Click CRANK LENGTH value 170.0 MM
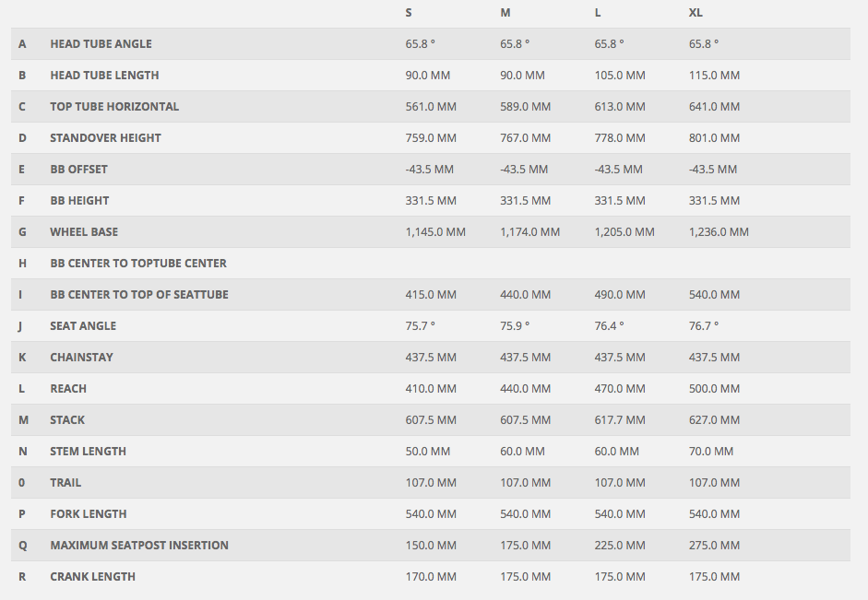This screenshot has width=868, height=600. tap(431, 577)
